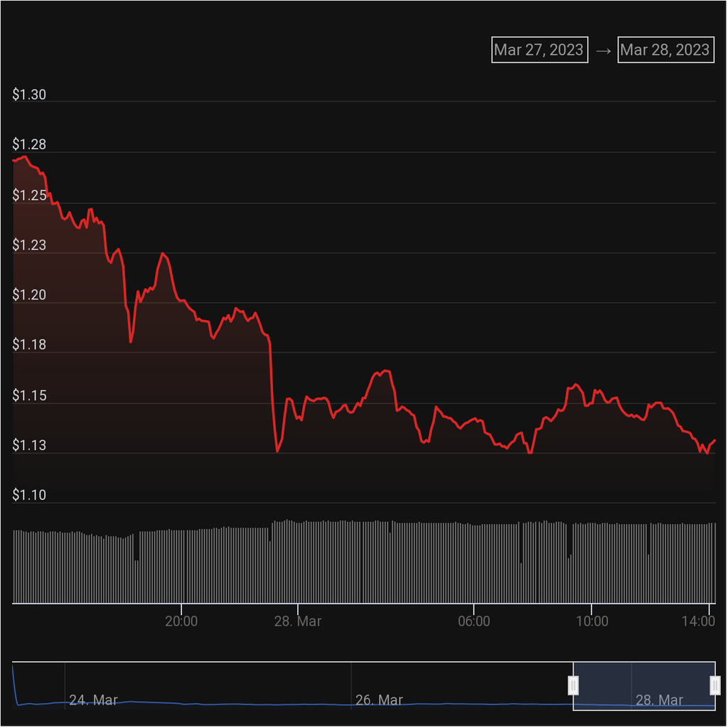Click the start date field Mar 27, 2023
This screenshot has width=728, height=728.
pos(540,50)
